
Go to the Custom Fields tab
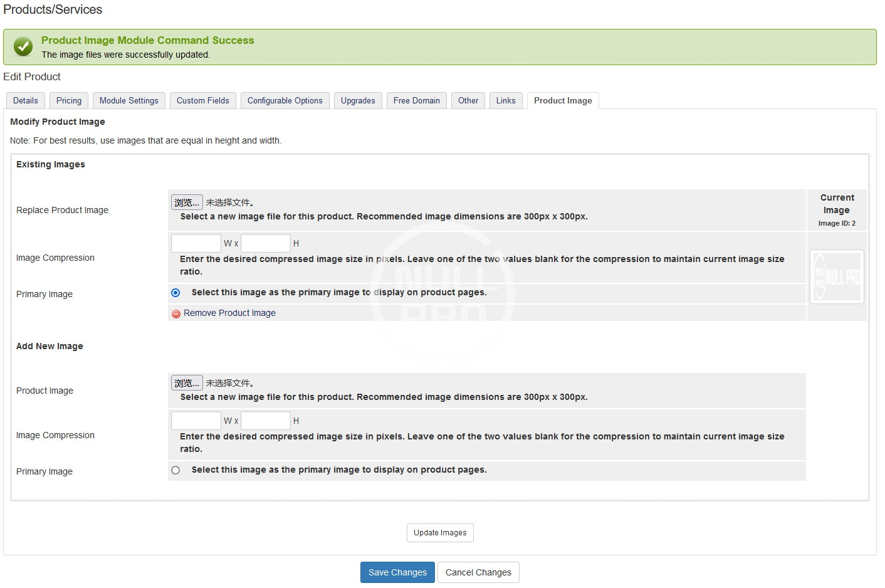[x=203, y=101]
